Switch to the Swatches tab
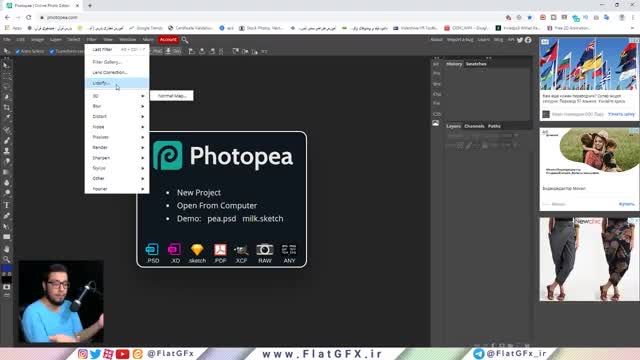 tap(476, 64)
